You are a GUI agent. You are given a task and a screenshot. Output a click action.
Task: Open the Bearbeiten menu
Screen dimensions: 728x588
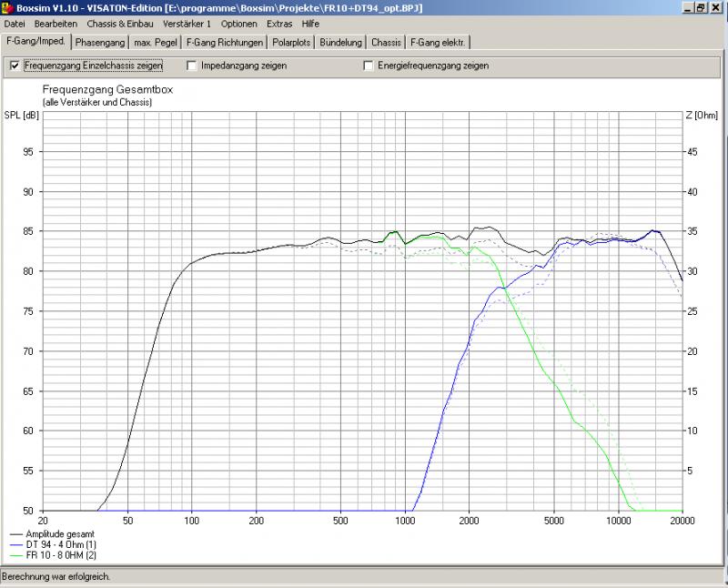pyautogui.click(x=56, y=24)
